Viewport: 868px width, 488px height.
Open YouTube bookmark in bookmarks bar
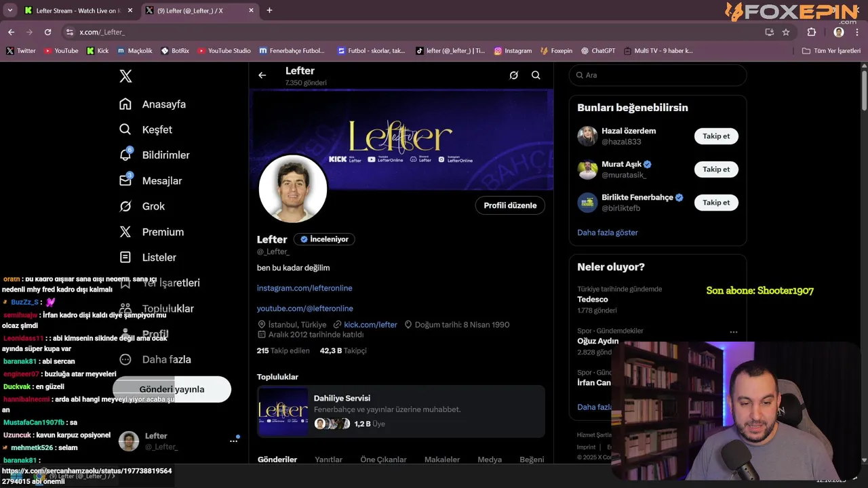pyautogui.click(x=61, y=51)
